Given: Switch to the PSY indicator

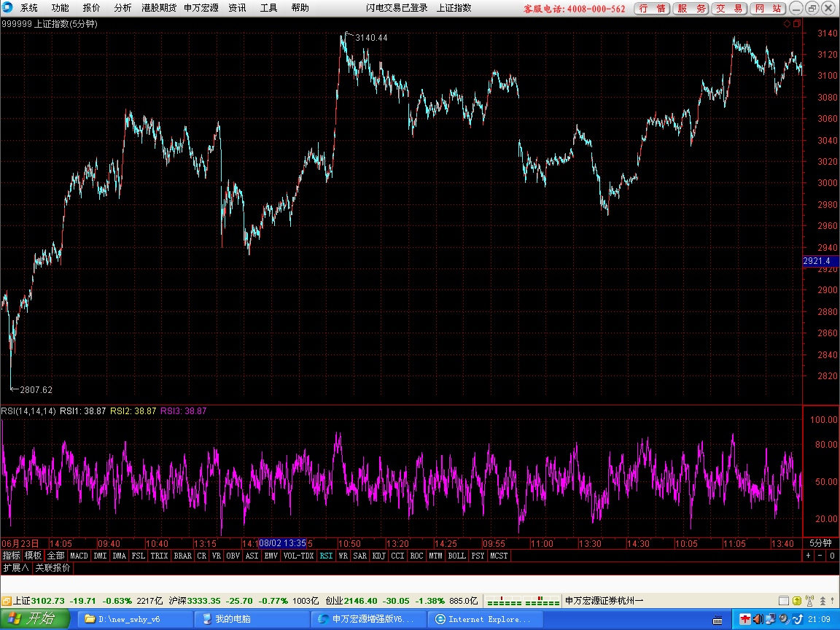Looking at the screenshot, I should [478, 556].
